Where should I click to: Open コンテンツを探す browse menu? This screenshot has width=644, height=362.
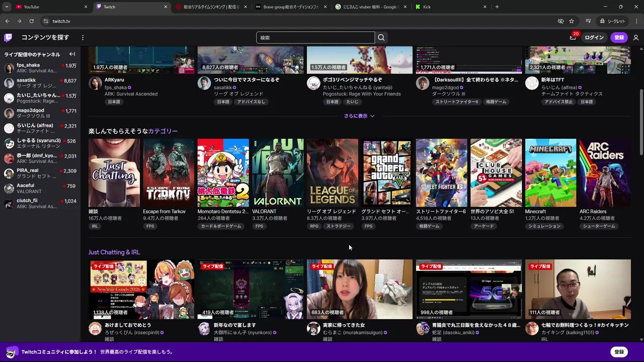click(x=45, y=38)
